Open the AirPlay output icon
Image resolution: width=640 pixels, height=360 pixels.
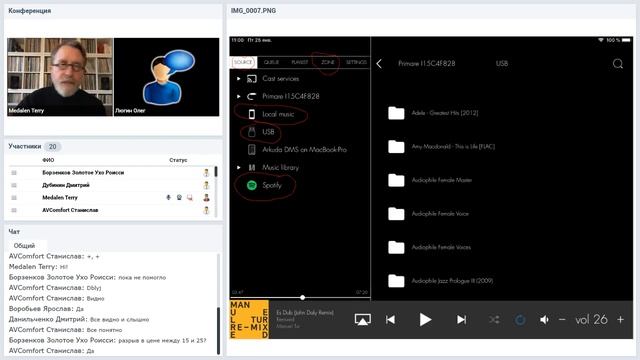[362, 320]
